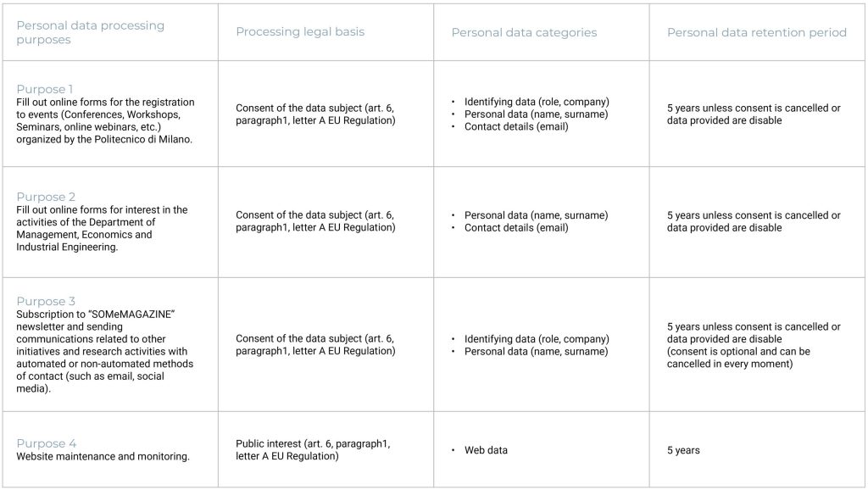Click the "Public interest" legal basis text
Image resolution: width=868 pixels, height=490 pixels.
[x=313, y=450]
